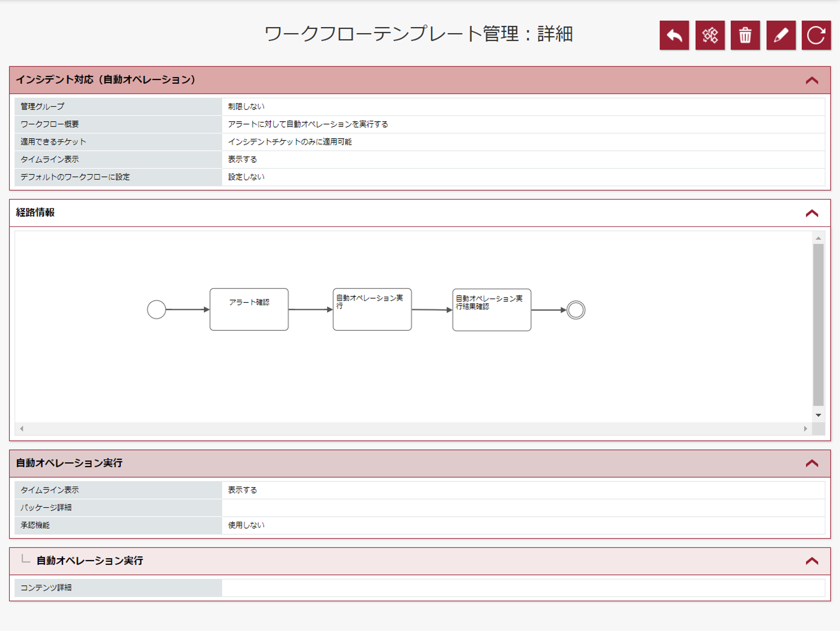Click diagram vertical scrollbar up arrow
The image size is (840, 631).
coord(818,238)
